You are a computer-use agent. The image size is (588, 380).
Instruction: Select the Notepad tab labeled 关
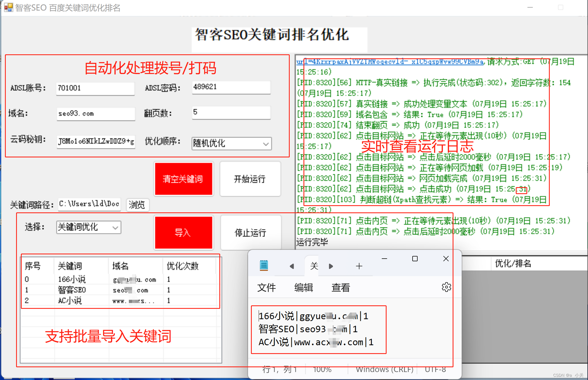(314, 266)
